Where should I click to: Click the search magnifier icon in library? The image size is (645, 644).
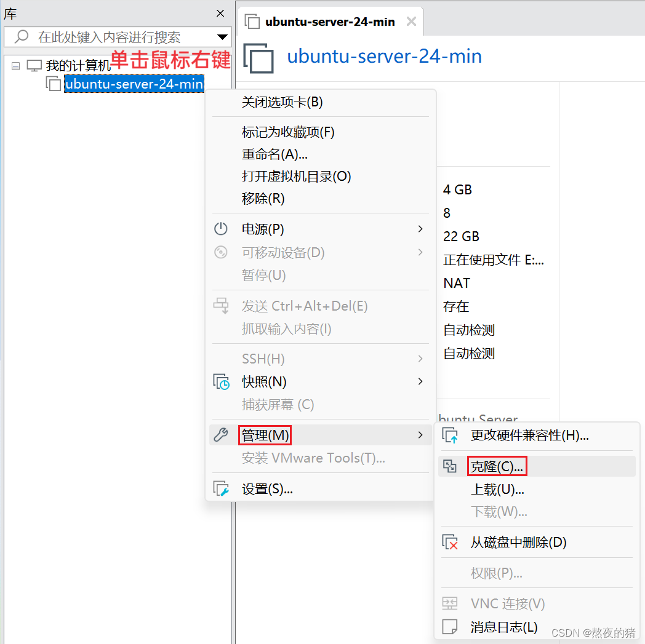[x=22, y=36]
